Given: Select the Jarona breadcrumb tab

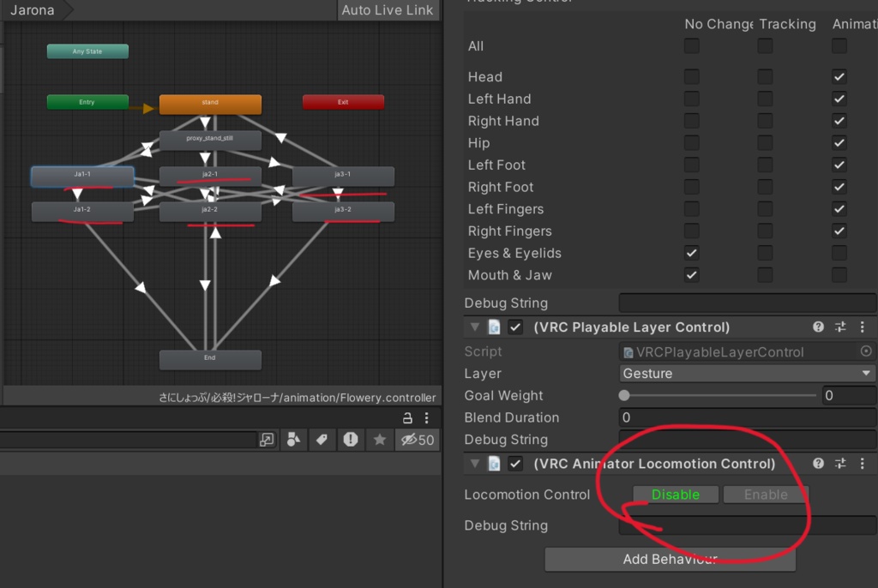Looking at the screenshot, I should tap(33, 10).
